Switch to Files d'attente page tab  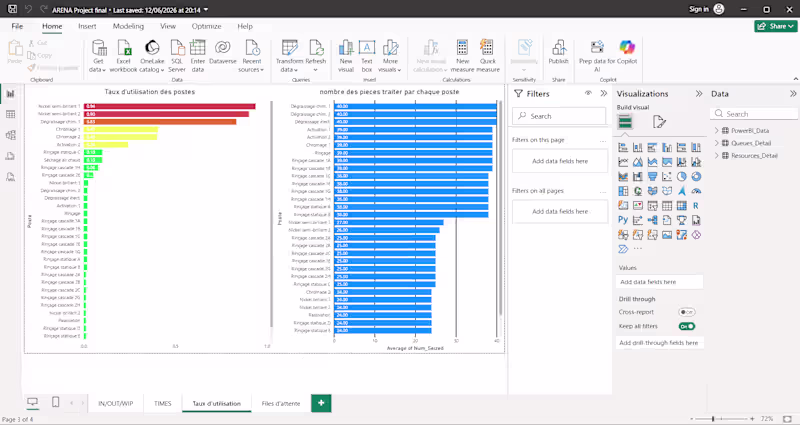pyautogui.click(x=281, y=403)
